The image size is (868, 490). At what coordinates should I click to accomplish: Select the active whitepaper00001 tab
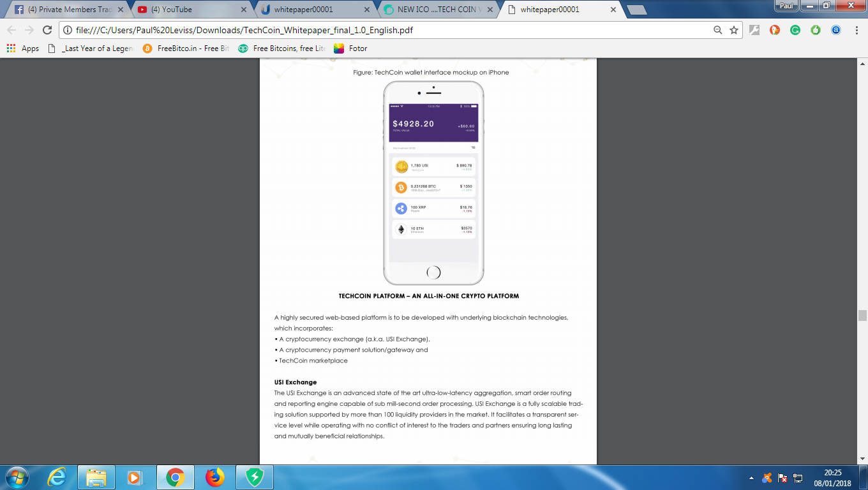[562, 10]
